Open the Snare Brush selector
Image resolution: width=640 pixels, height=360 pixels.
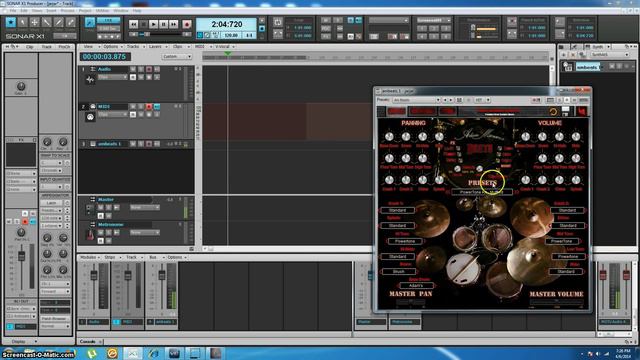click(x=398, y=271)
